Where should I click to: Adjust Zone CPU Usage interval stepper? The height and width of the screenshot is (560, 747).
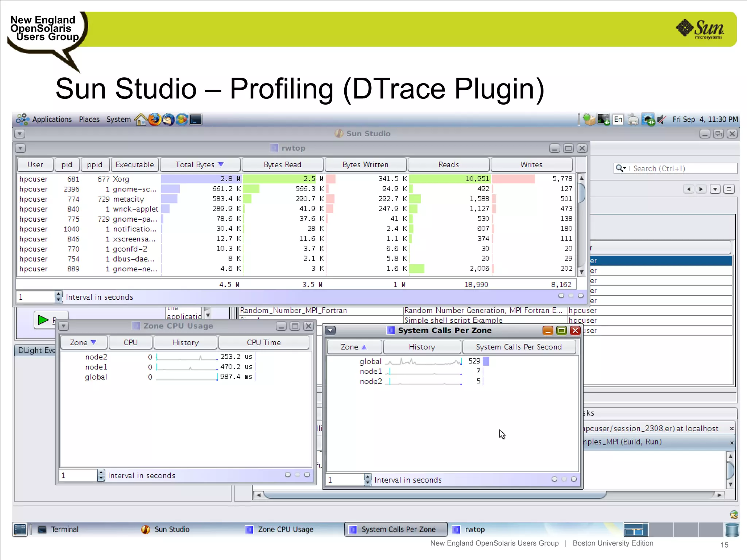pyautogui.click(x=101, y=475)
